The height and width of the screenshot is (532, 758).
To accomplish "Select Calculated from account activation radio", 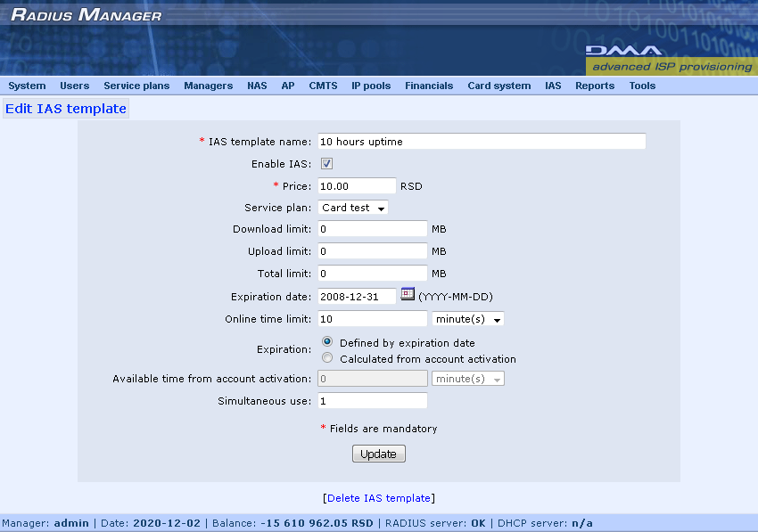I will tap(327, 358).
